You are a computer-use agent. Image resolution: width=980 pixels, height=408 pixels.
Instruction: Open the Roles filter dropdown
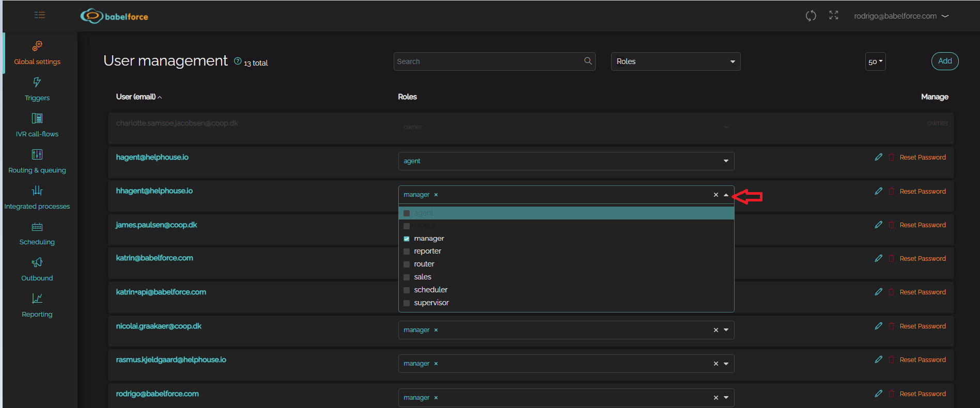pos(676,61)
